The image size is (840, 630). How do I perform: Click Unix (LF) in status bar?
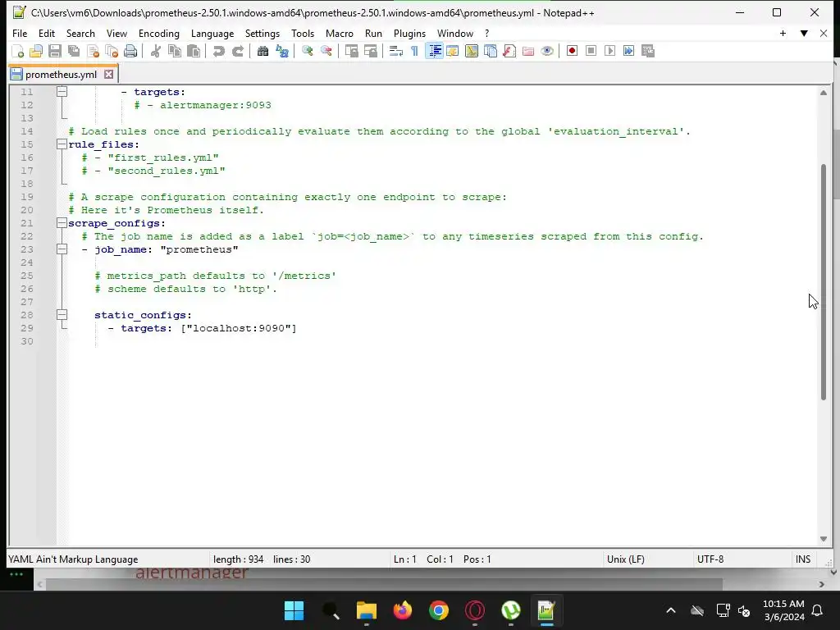point(626,559)
